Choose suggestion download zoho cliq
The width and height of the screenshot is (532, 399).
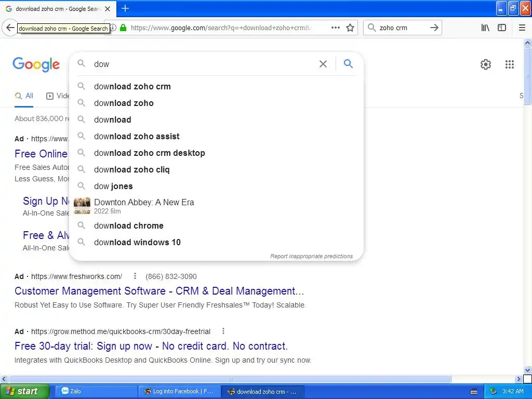(216, 170)
